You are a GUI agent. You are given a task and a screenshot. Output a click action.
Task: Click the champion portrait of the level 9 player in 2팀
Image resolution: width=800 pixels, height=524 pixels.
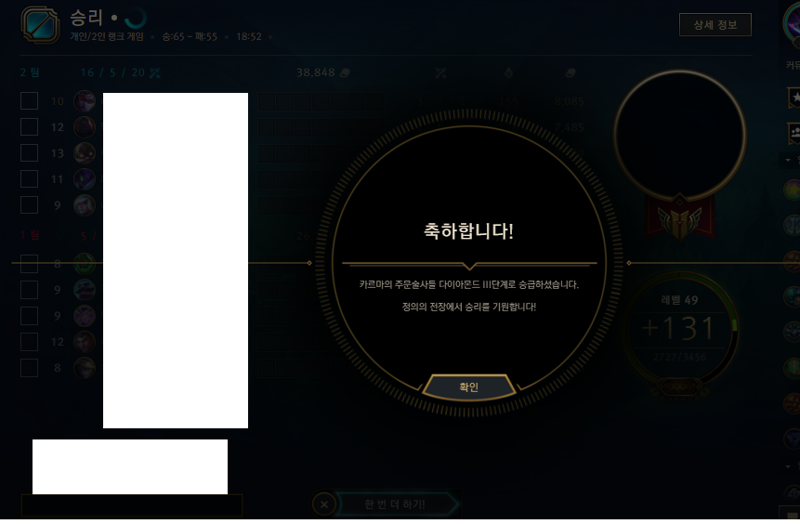84,205
